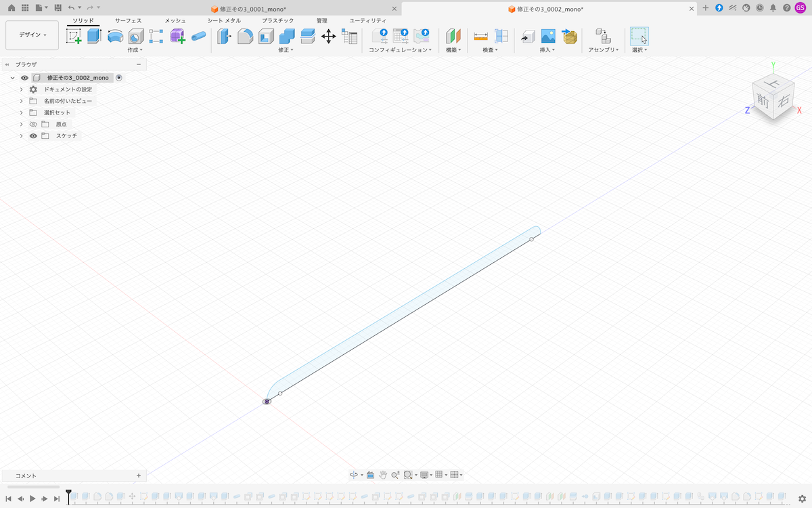This screenshot has width=812, height=508.
Task: Expand the コメント panel with plus
Action: pos(139,475)
